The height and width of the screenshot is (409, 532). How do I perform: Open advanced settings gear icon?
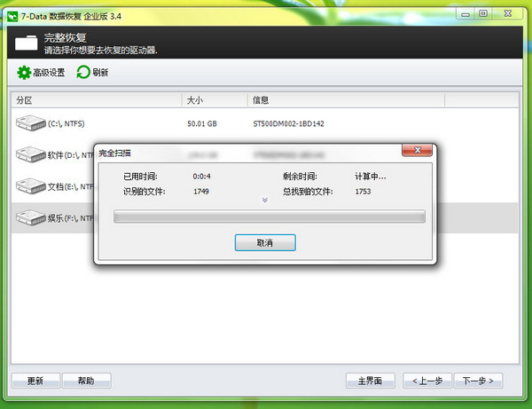(x=24, y=73)
